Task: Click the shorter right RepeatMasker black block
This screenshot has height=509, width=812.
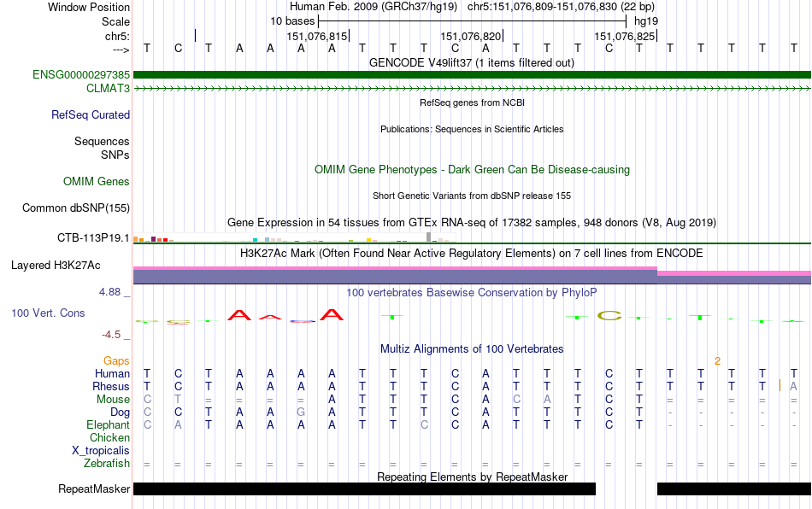Action: (734, 489)
